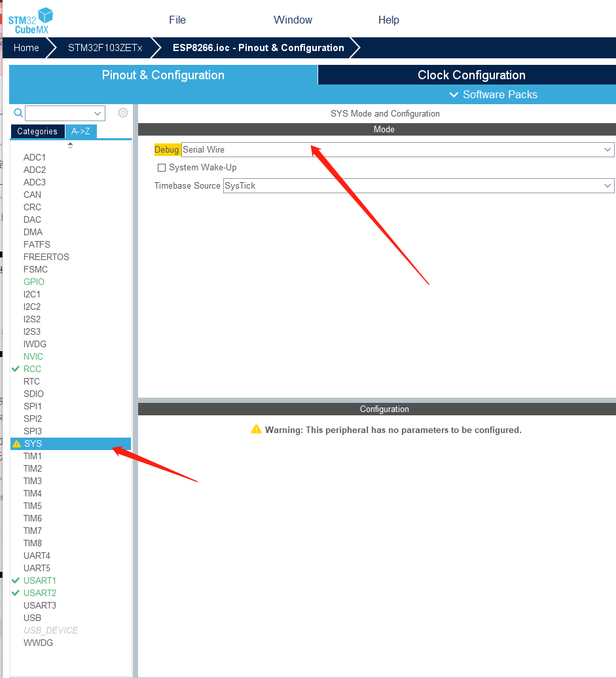Screen dimensions: 616x678
Task: Select the IWDG watchdog entry
Action: click(35, 344)
